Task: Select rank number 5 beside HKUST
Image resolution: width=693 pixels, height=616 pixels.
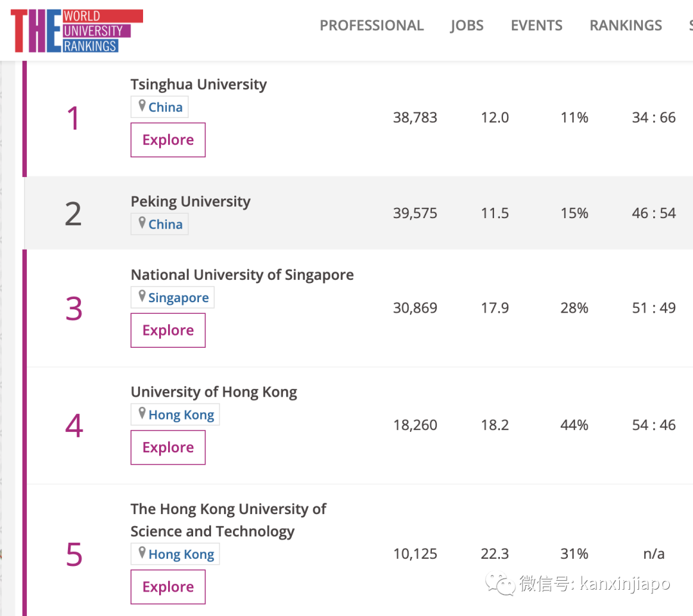Action: click(74, 554)
